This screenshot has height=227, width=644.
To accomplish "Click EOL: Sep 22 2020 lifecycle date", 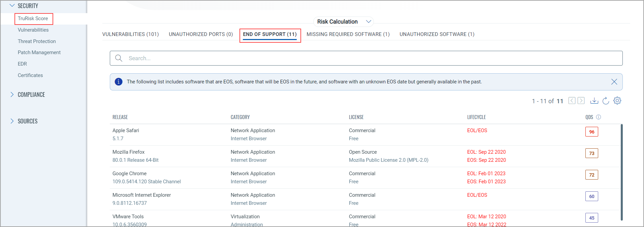I will click(x=486, y=152).
